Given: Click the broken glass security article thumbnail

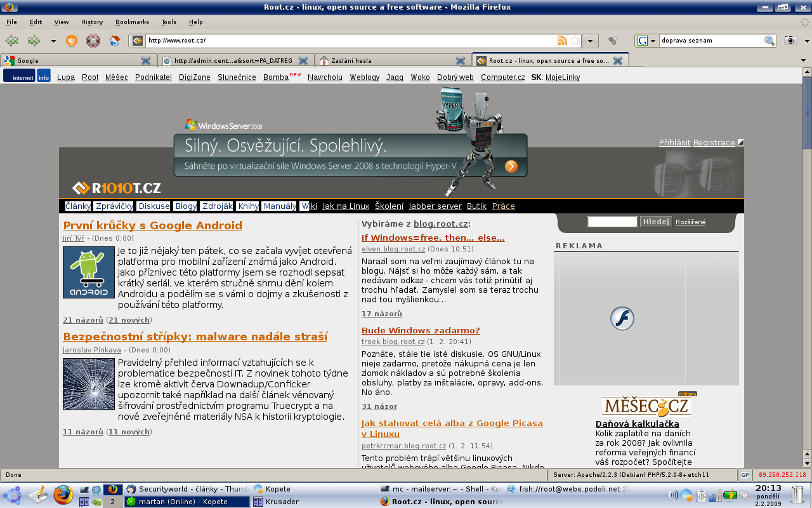Looking at the screenshot, I should [x=89, y=384].
